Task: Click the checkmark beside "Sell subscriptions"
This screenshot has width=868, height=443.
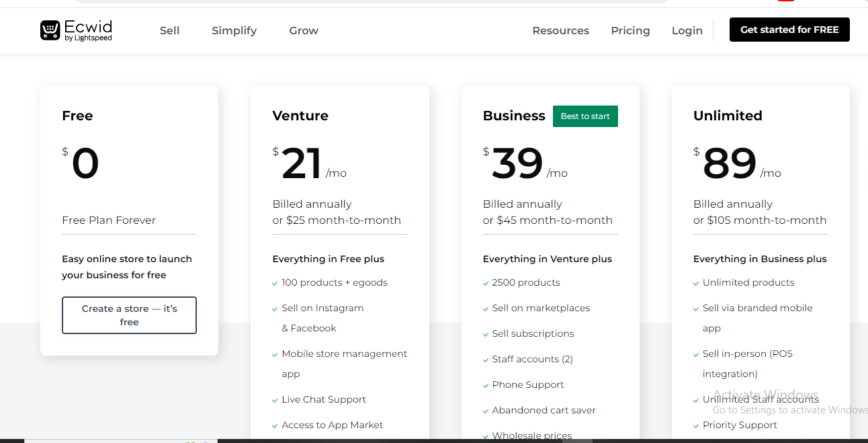Action: click(x=486, y=335)
